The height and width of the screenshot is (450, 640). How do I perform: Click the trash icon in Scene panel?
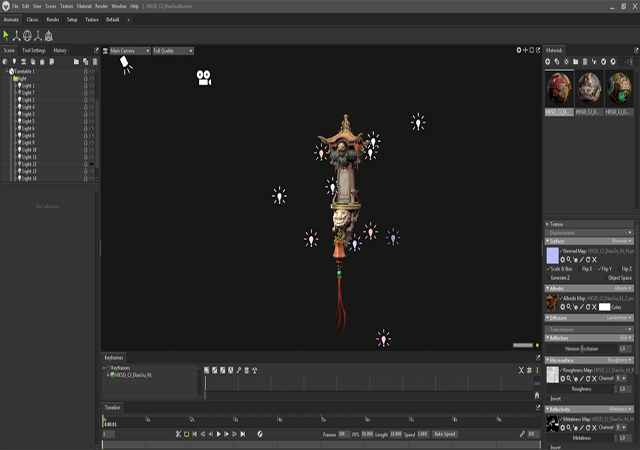(x=93, y=61)
